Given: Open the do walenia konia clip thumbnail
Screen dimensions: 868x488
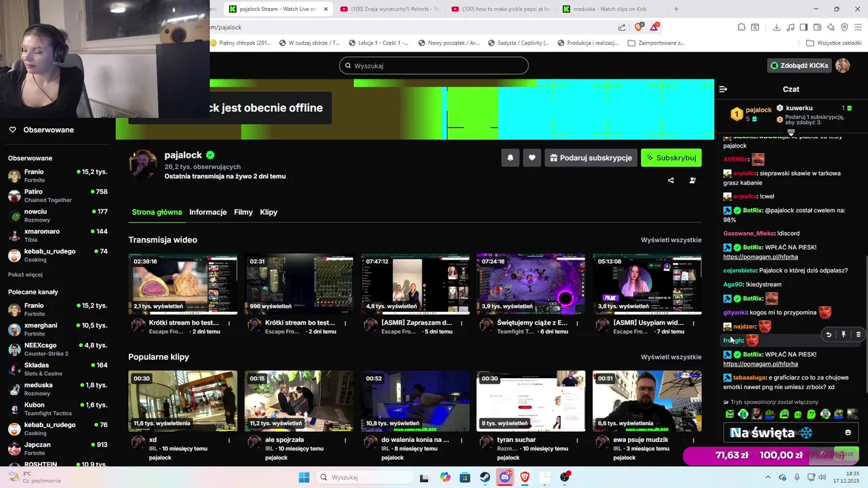Looking at the screenshot, I should [x=415, y=401].
